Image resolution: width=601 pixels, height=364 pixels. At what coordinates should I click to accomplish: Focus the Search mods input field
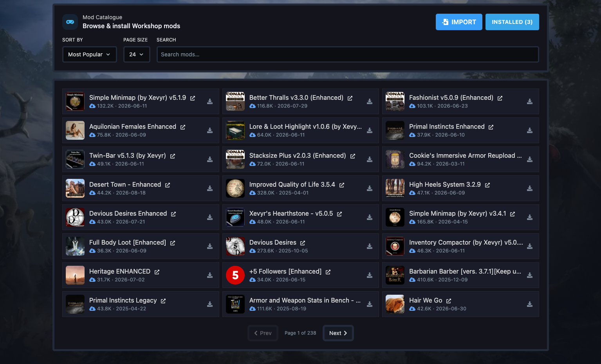point(348,54)
